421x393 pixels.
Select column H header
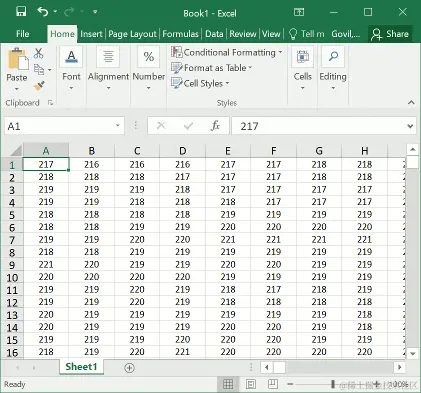[x=364, y=151]
